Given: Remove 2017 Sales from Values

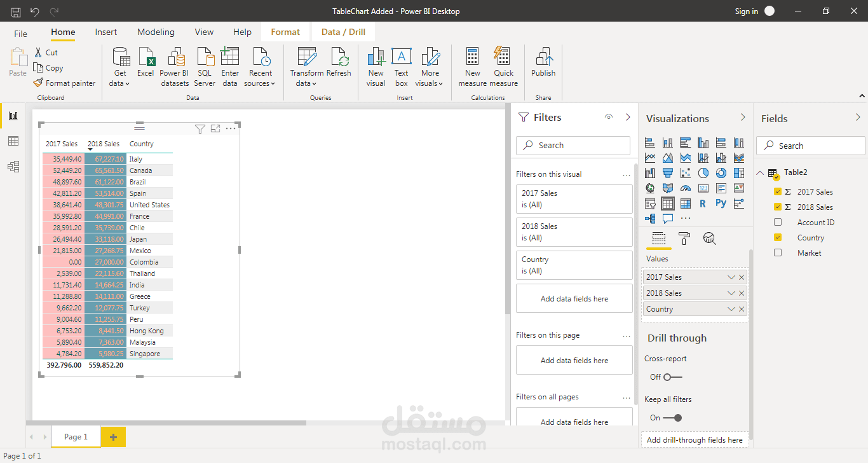Looking at the screenshot, I should click(x=742, y=277).
